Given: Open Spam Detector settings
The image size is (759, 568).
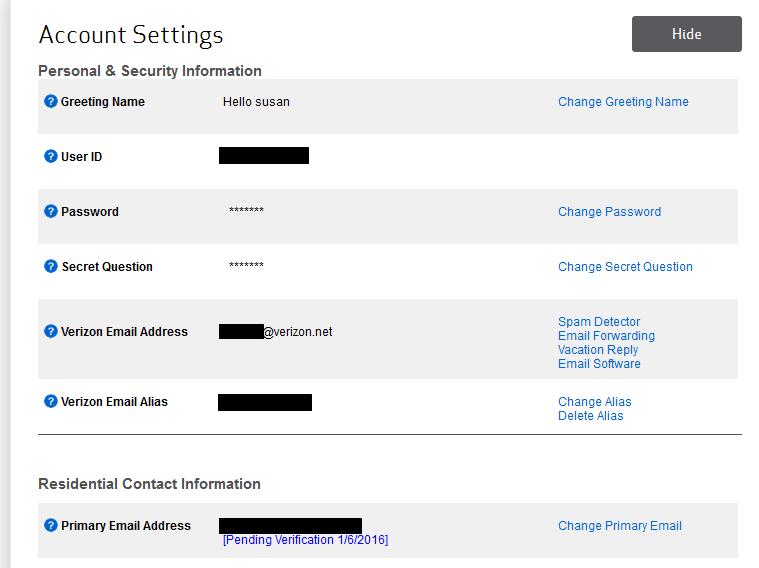Looking at the screenshot, I should pos(599,322).
